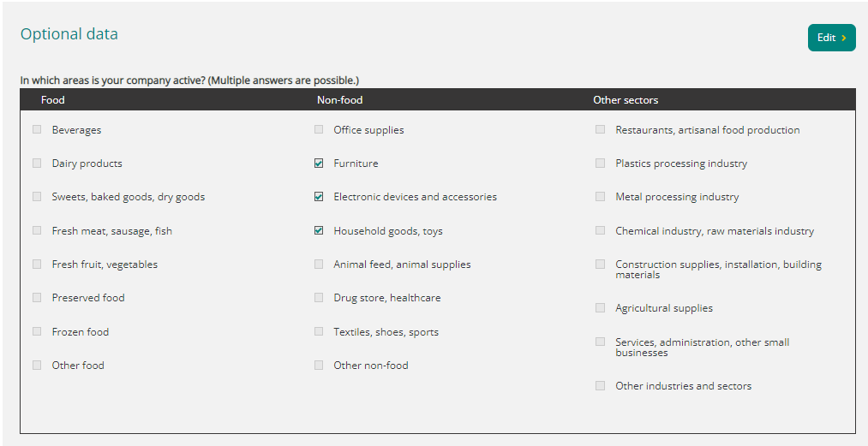This screenshot has width=868, height=446.
Task: Uncheck Electronic devices and accessories
Action: coord(319,196)
